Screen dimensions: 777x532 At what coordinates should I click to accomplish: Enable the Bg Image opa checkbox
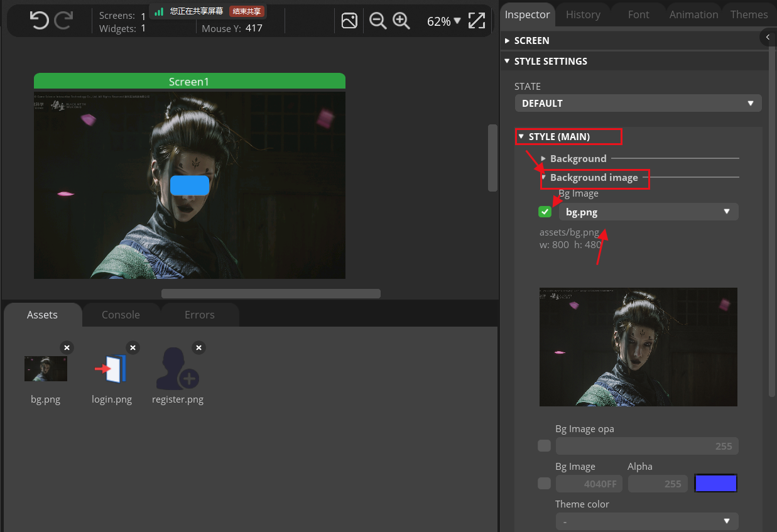tap(545, 446)
